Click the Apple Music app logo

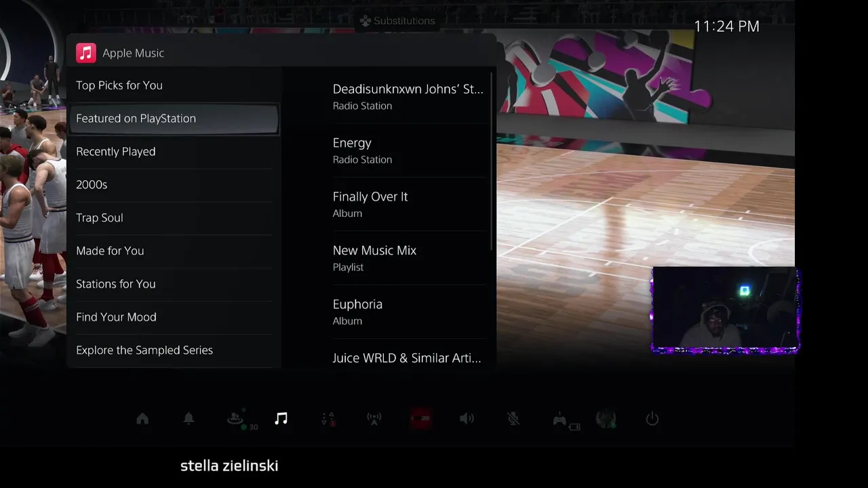pos(86,53)
